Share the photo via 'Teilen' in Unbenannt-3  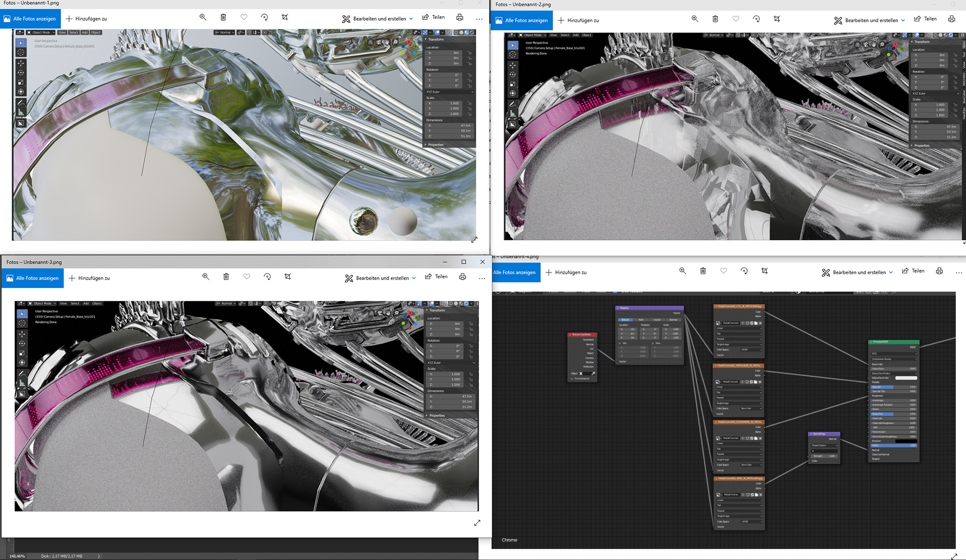[x=436, y=277]
